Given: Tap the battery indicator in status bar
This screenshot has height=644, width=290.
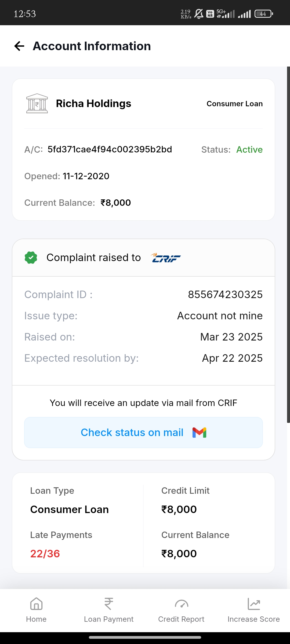Looking at the screenshot, I should 263,14.
